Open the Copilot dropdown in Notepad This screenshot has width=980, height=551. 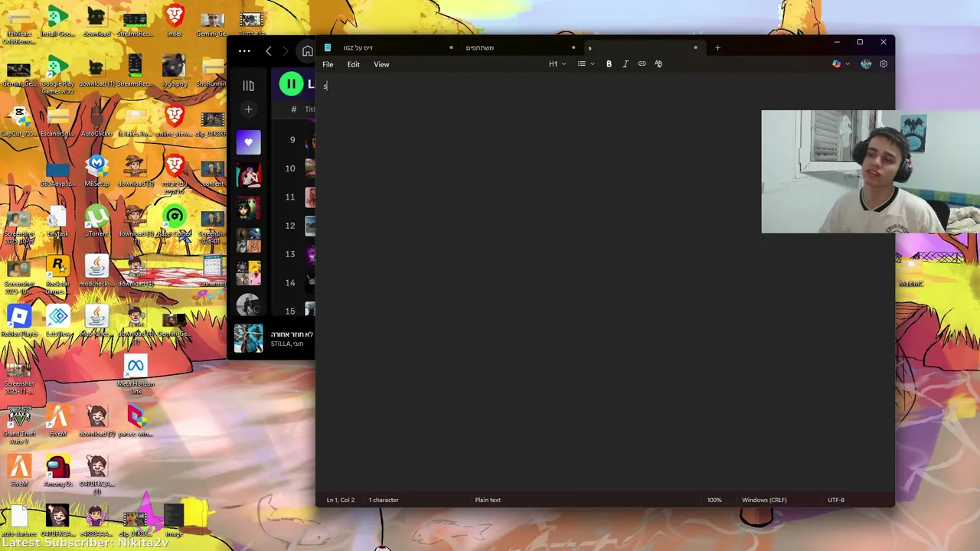(x=841, y=64)
